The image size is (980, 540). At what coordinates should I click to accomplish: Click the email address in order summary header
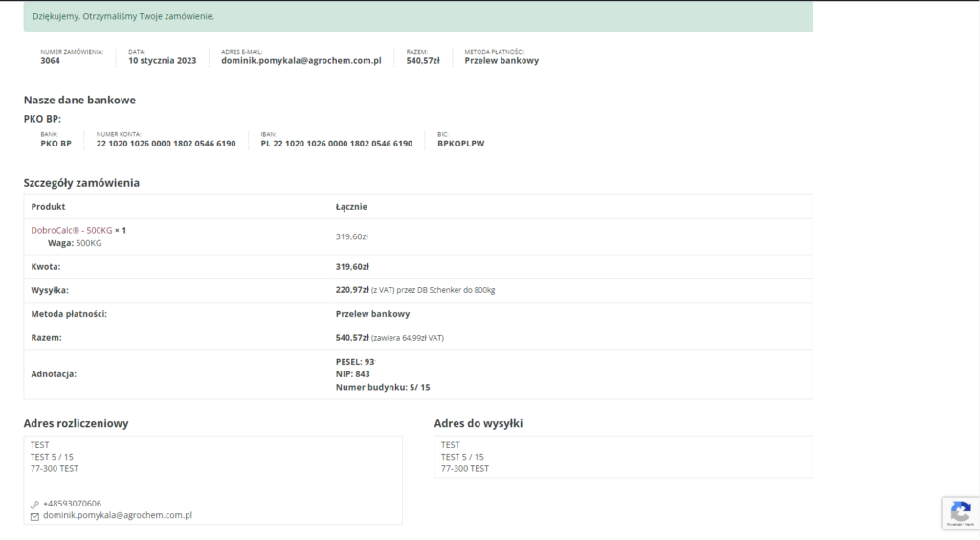coord(301,60)
